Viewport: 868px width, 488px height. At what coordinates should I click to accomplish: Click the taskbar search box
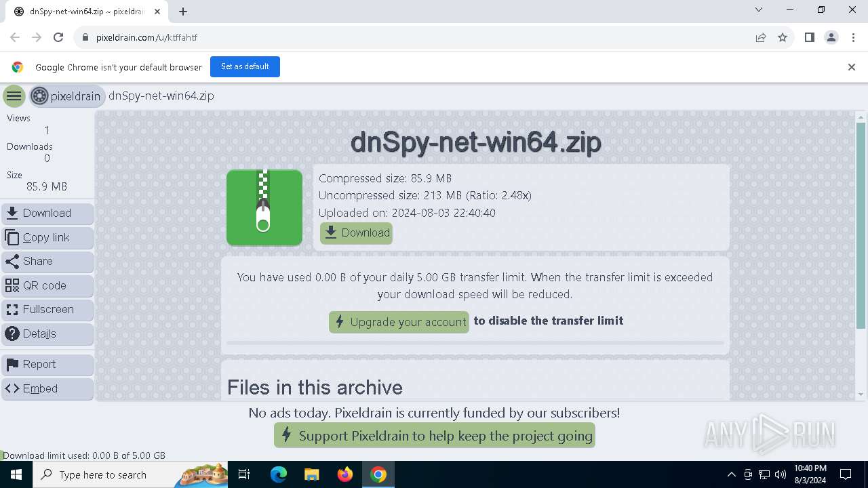130,474
